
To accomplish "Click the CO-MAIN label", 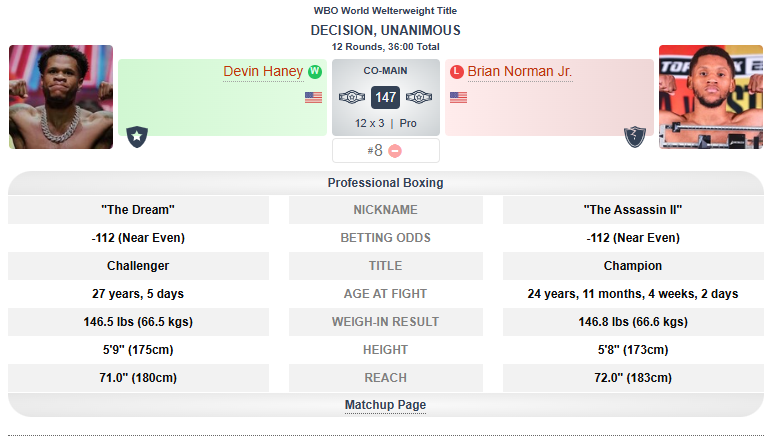I will pos(385,72).
